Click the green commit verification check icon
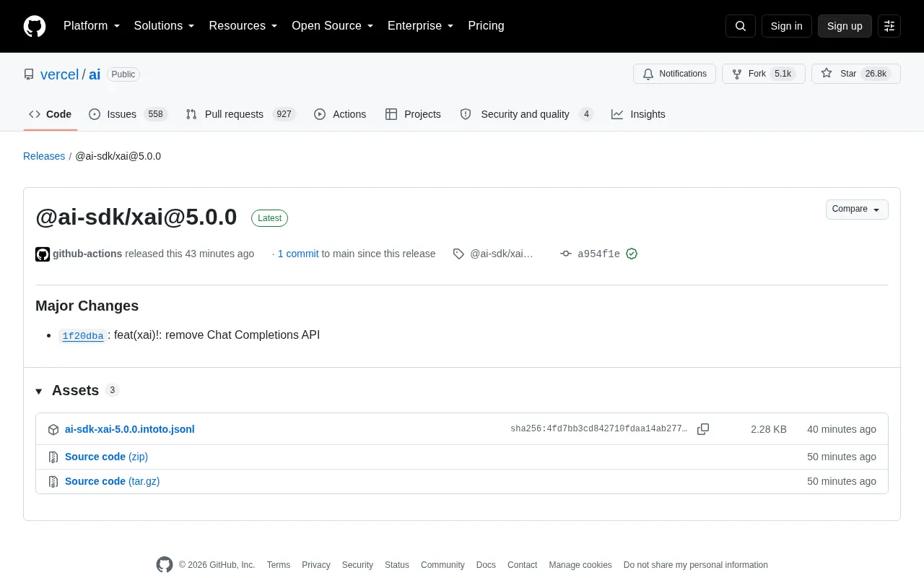The width and height of the screenshot is (924, 578). click(632, 254)
